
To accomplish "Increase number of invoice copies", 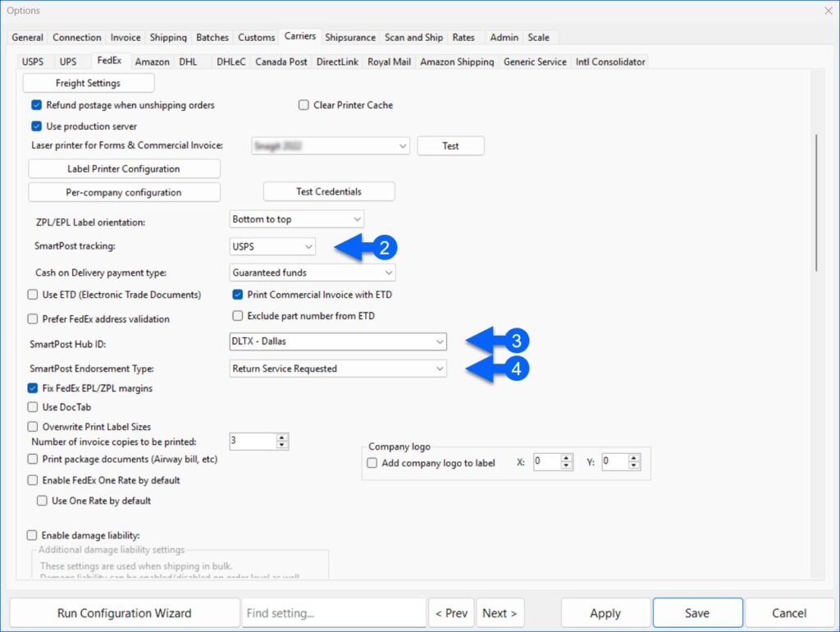I will point(283,437).
